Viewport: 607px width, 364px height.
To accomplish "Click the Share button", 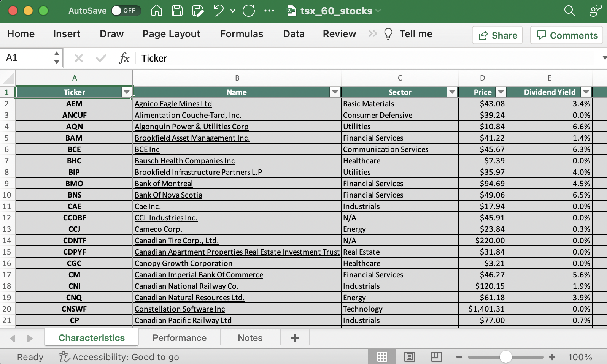I will pyautogui.click(x=497, y=35).
